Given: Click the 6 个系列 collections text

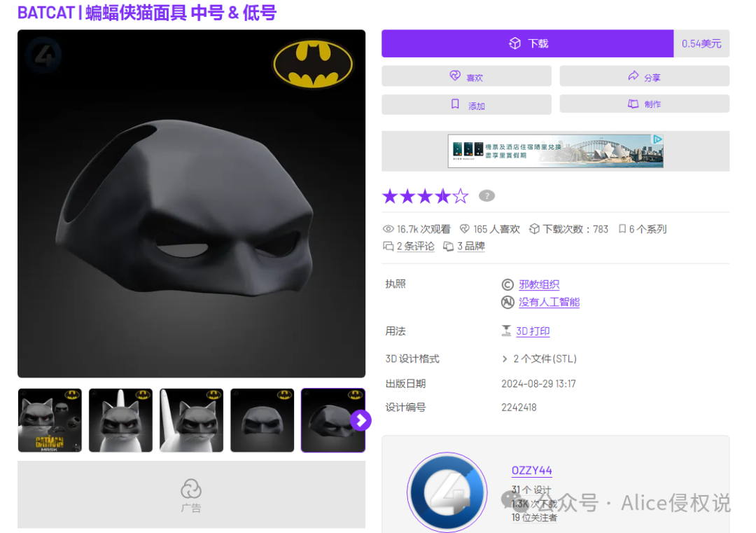Looking at the screenshot, I should point(647,229).
